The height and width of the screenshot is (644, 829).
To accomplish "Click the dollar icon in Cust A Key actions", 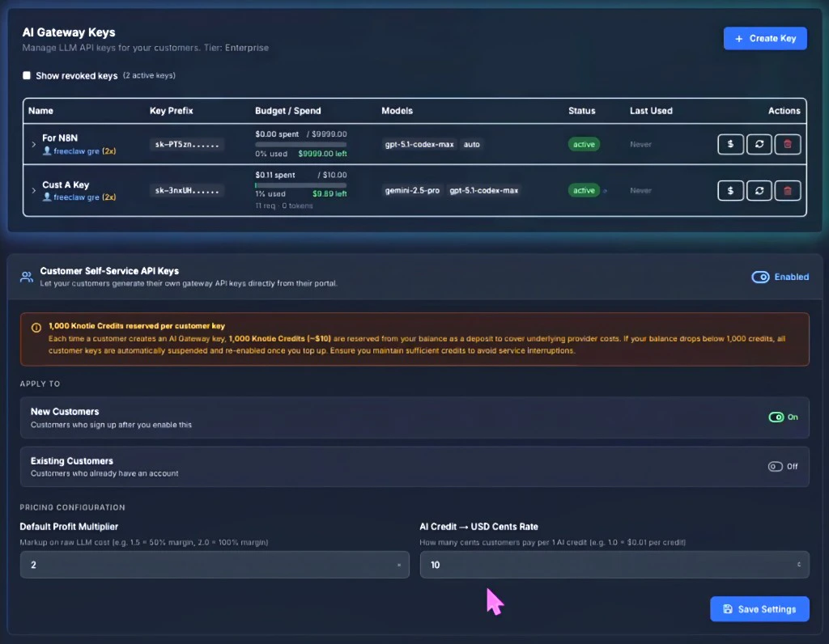I will 730,190.
